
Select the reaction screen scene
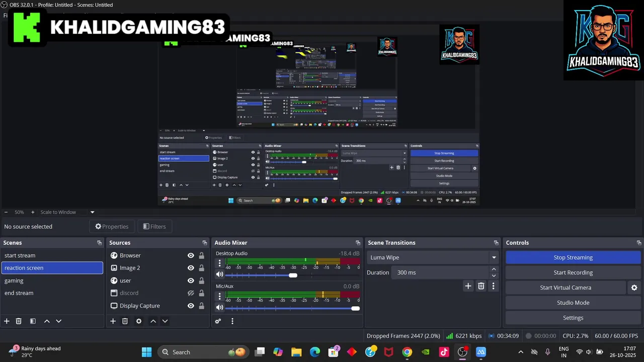coord(52,268)
